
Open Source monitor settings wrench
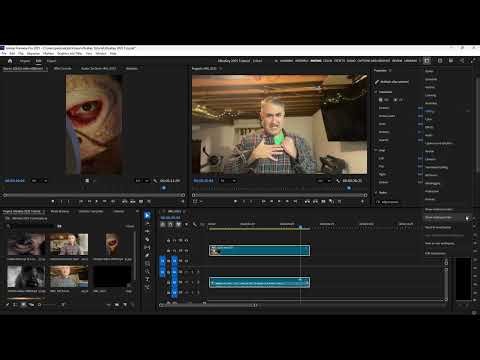click(x=155, y=180)
